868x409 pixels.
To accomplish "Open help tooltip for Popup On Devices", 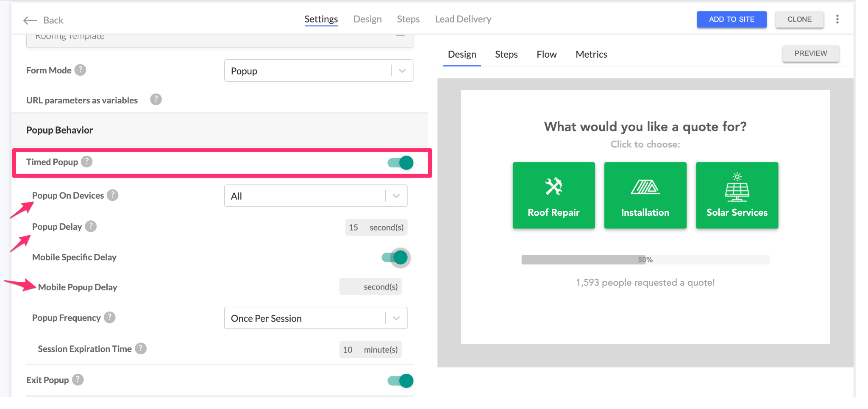I will [112, 195].
